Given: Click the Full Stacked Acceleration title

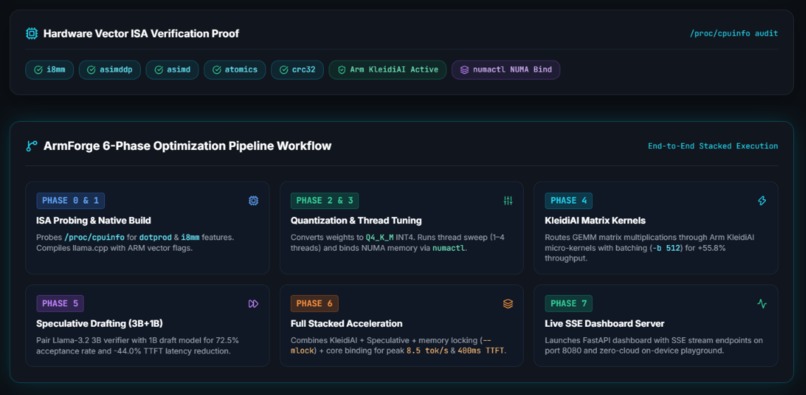Looking at the screenshot, I should pos(346,324).
